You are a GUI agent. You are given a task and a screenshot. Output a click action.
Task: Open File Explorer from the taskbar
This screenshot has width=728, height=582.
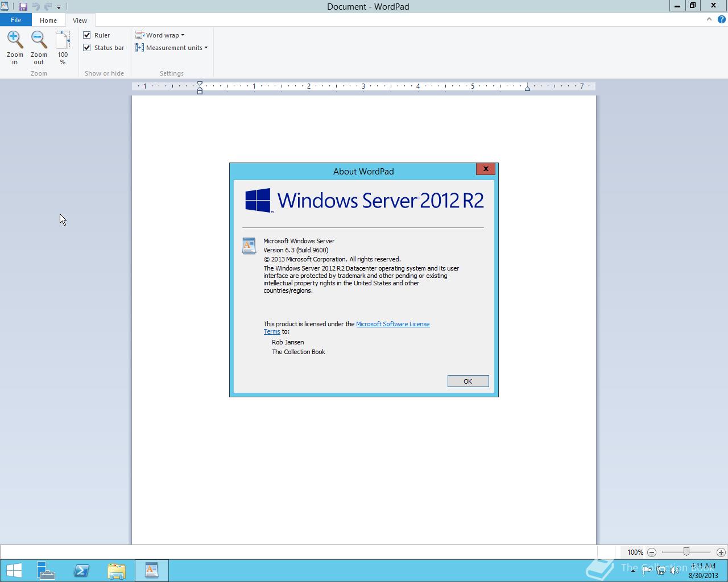point(117,571)
